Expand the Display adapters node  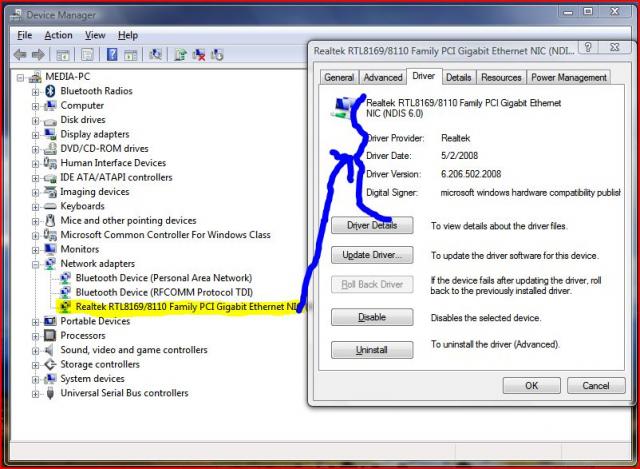(36, 135)
